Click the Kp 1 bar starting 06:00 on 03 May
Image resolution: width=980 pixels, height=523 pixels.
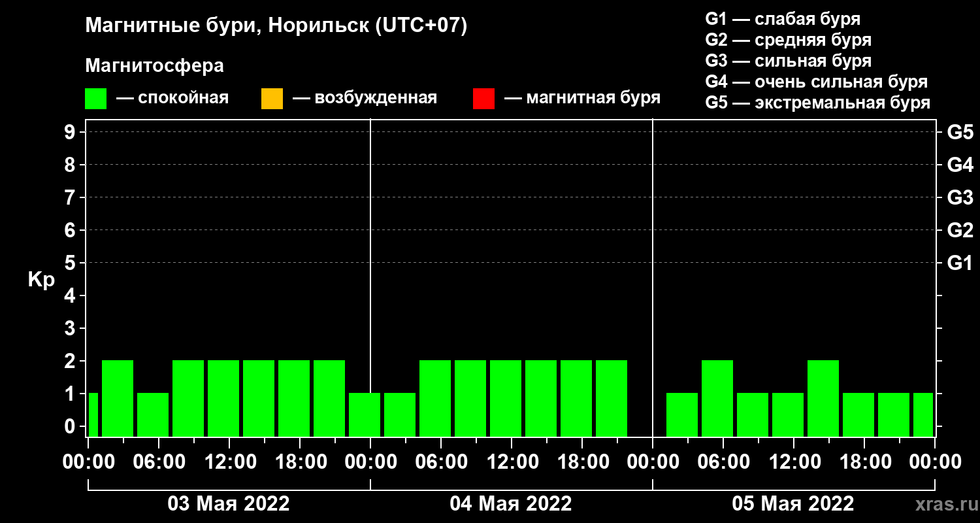tap(153, 414)
